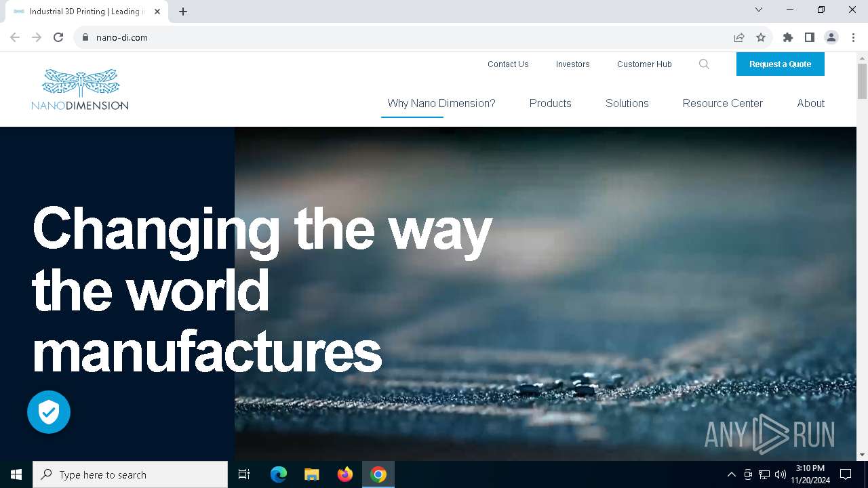Open a new browser tab

coord(183,12)
